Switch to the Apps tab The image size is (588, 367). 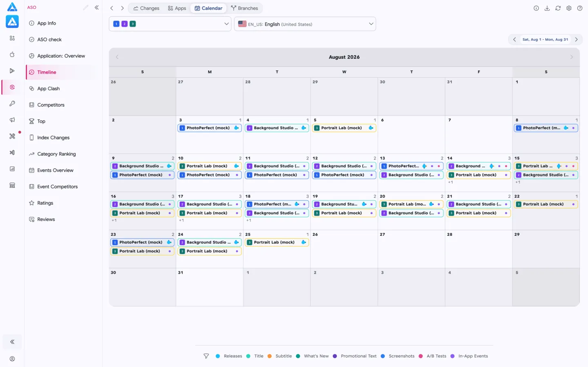coord(177,8)
